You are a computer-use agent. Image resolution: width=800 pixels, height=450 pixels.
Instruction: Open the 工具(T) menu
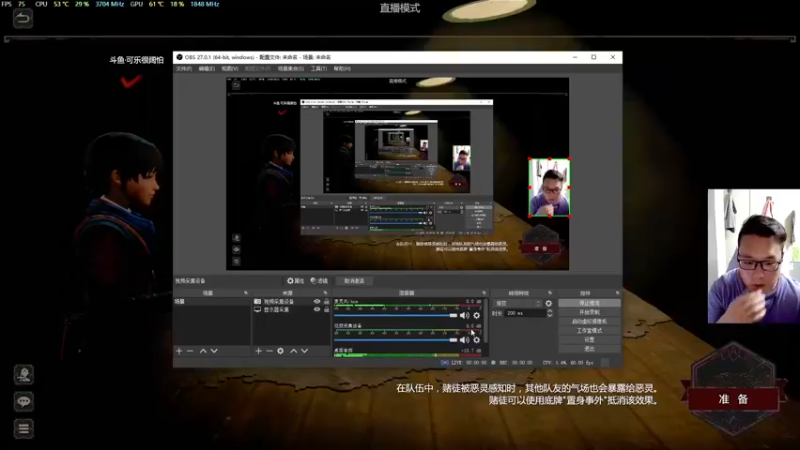click(319, 68)
